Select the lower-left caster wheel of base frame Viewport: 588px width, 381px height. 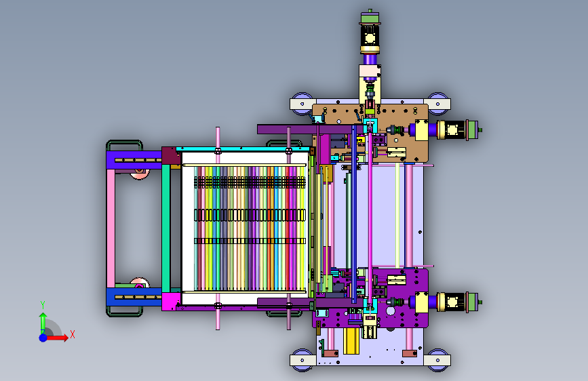tap(302, 361)
